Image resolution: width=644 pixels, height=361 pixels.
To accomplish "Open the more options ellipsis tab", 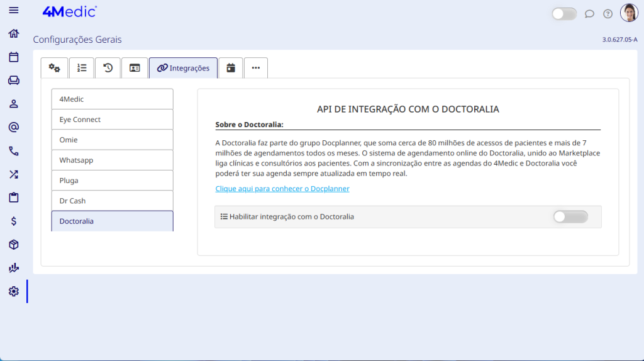I will tap(256, 68).
